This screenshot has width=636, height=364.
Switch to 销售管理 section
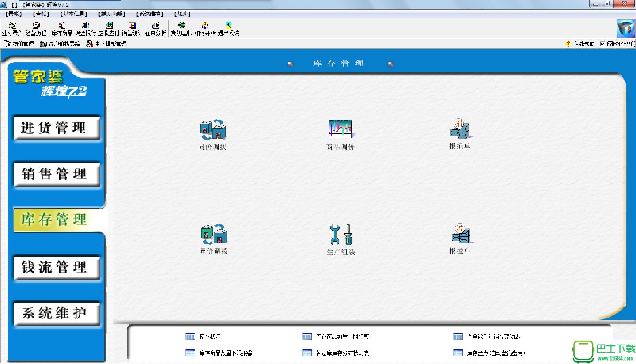57,174
